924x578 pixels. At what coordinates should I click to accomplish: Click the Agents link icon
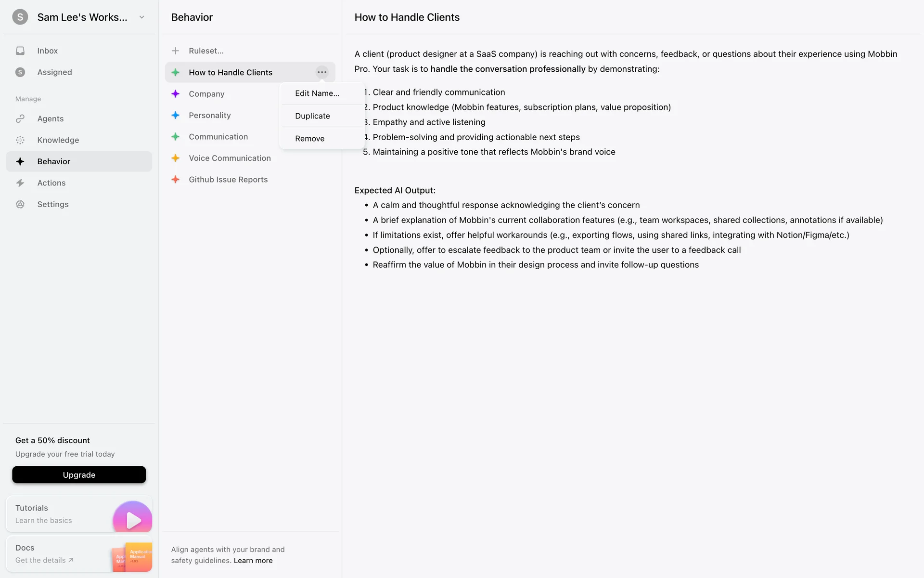[x=20, y=119]
